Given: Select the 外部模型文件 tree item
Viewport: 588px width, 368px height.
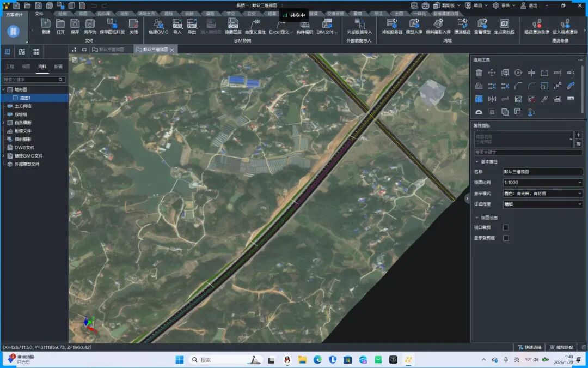Looking at the screenshot, I should (x=27, y=164).
